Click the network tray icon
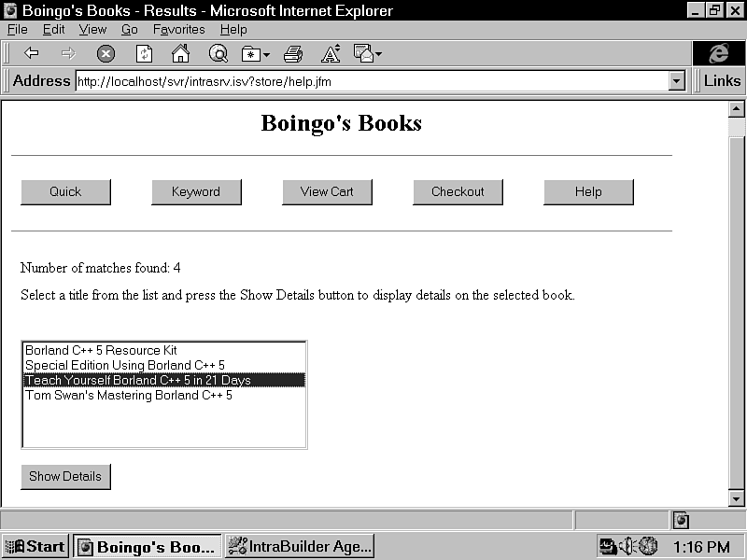This screenshot has height=560, width=747. (x=608, y=546)
